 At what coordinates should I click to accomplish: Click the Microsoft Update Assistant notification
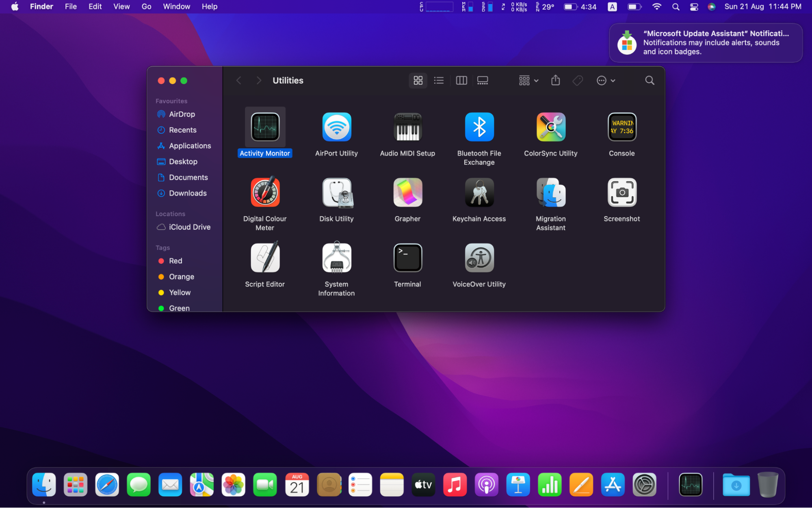[x=706, y=43]
